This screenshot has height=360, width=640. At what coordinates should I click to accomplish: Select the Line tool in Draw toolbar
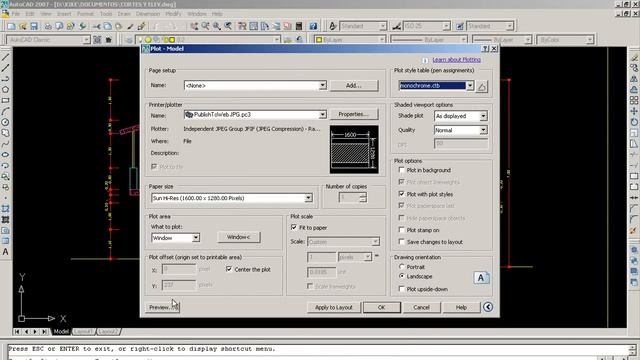(5, 57)
